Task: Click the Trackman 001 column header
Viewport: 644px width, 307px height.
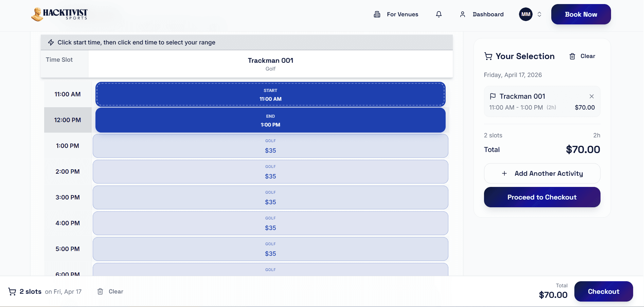Action: pyautogui.click(x=270, y=64)
